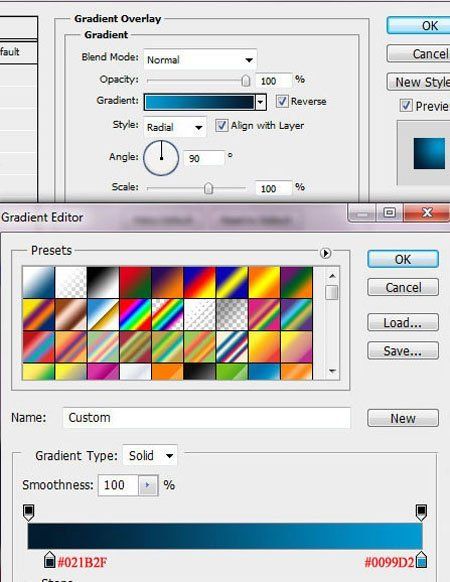Click the Scale value field

click(274, 188)
